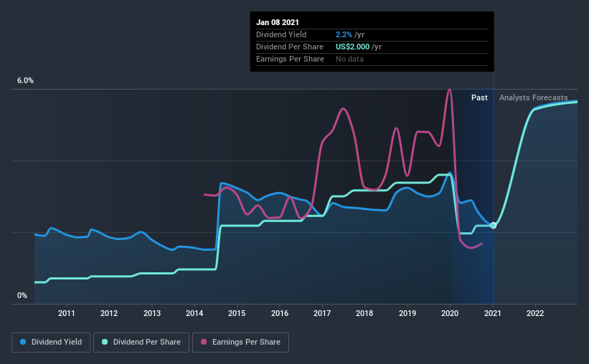The height and width of the screenshot is (364, 589).
Task: Click the blue Dividend Yield legend dot
Action: pos(23,342)
